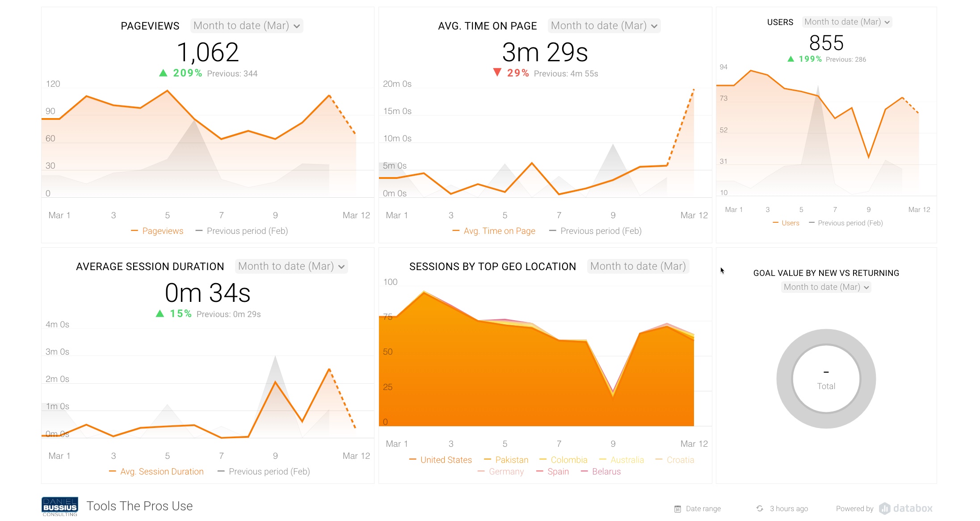Open Month to date dropdown on Pageviews card

[x=246, y=25]
